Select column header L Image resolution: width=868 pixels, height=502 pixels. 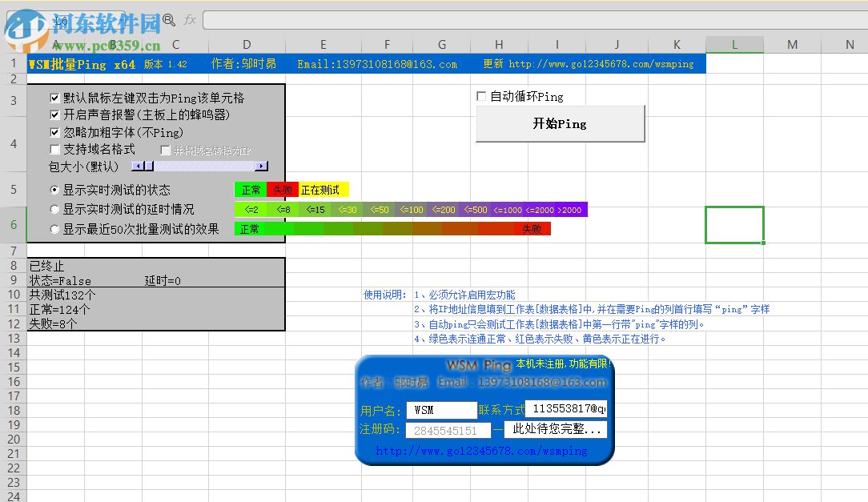click(x=735, y=44)
